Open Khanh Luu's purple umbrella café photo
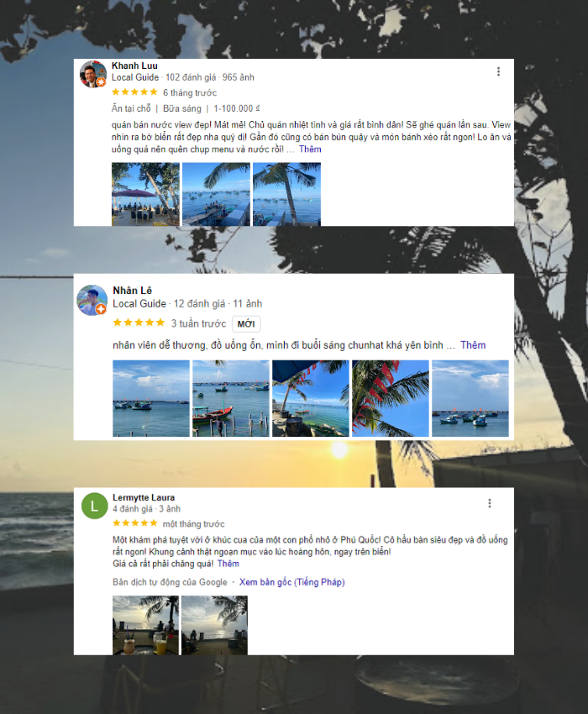588x714 pixels. pos(146,194)
